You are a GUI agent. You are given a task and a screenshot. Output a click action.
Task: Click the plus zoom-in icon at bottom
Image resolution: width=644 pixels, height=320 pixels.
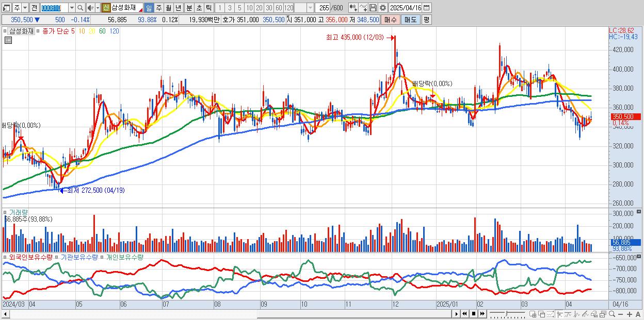(630, 314)
